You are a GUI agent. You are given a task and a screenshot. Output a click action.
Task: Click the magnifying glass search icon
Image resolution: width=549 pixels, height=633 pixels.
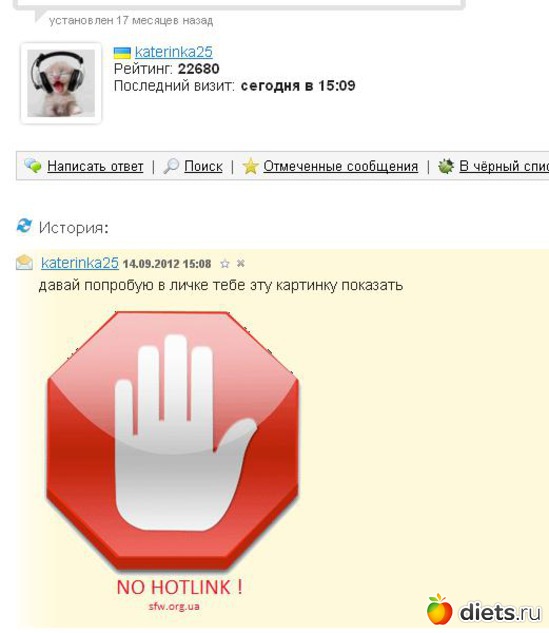point(171,166)
